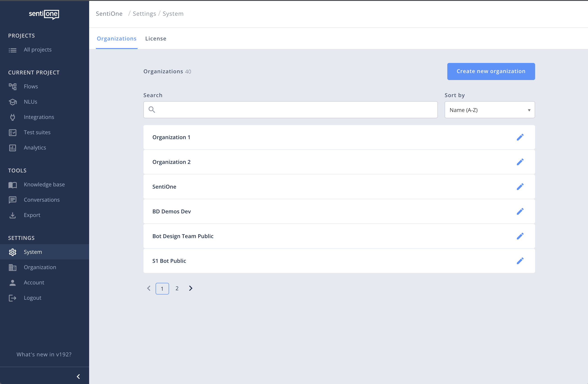Switch to the License tab
This screenshot has height=384, width=588.
coord(156,38)
